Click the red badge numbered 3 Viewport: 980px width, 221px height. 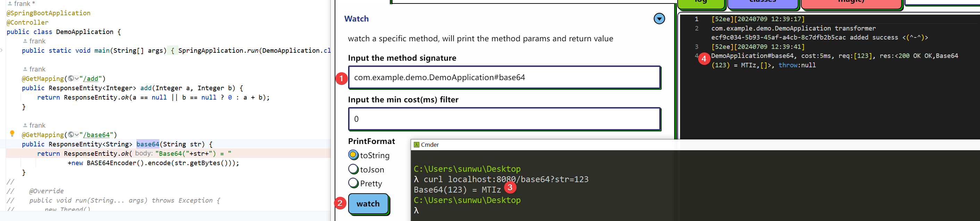pos(510,187)
